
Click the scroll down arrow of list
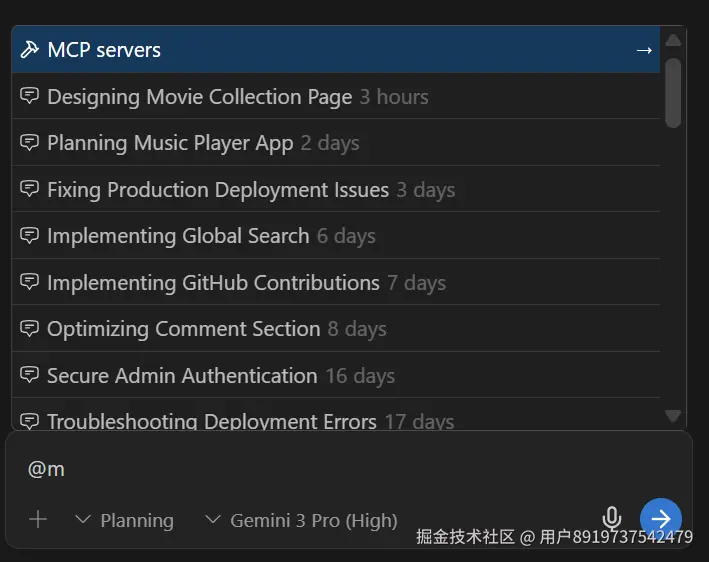pos(673,415)
